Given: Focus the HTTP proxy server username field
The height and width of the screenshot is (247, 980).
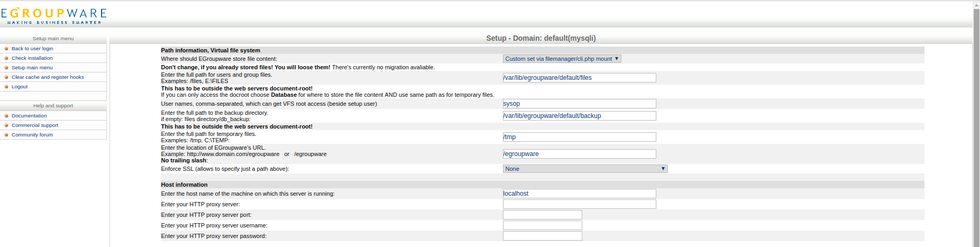Looking at the screenshot, I should tap(542, 225).
